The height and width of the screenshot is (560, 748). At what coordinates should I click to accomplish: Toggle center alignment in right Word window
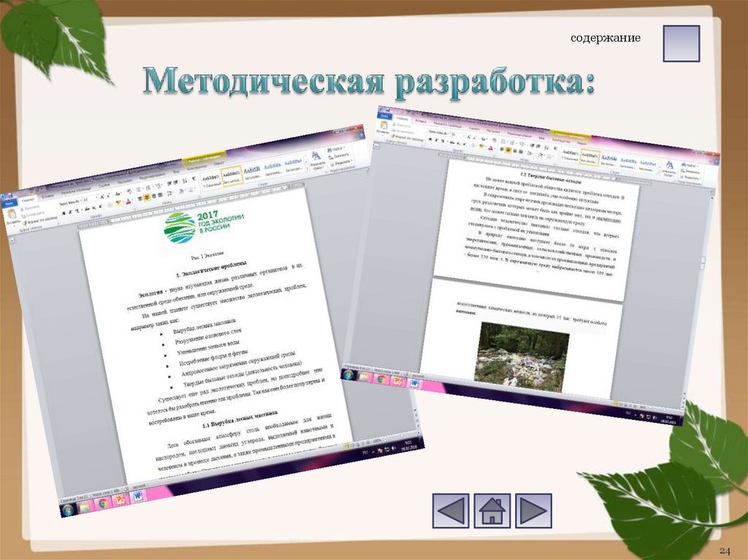coord(508,150)
